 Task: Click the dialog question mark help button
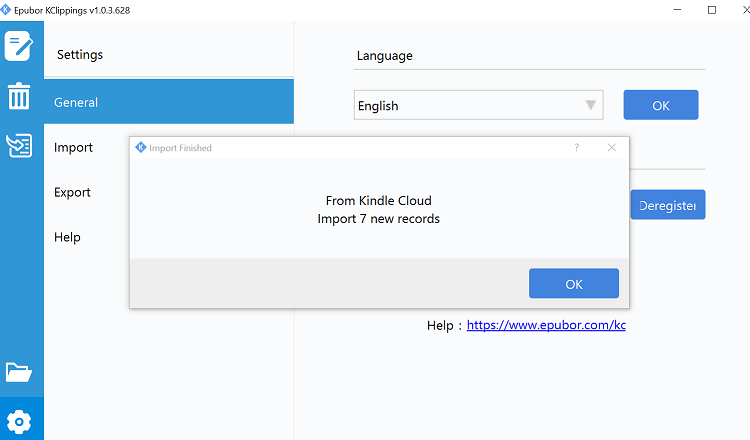(x=577, y=147)
